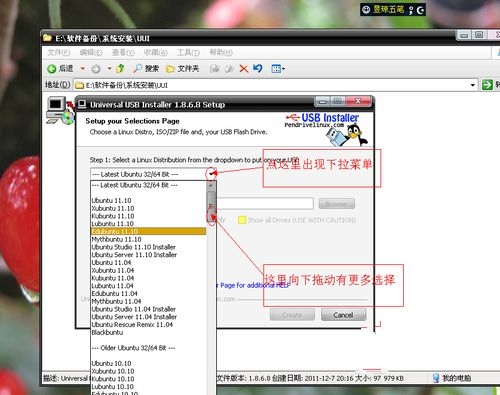The image size is (500, 395).
Task: Select Mythbuntu 11.10 from list
Action: (x=148, y=239)
